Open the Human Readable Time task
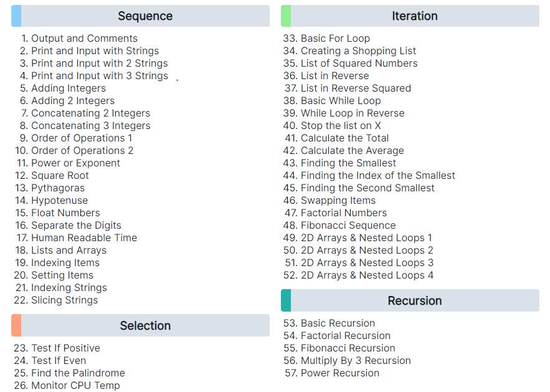The height and width of the screenshot is (392, 550). pos(84,238)
